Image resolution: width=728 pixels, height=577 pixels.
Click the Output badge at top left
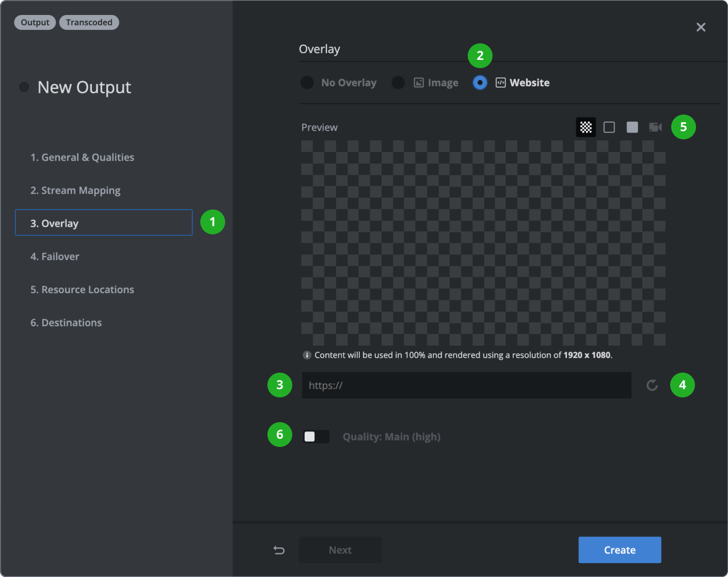coord(35,22)
